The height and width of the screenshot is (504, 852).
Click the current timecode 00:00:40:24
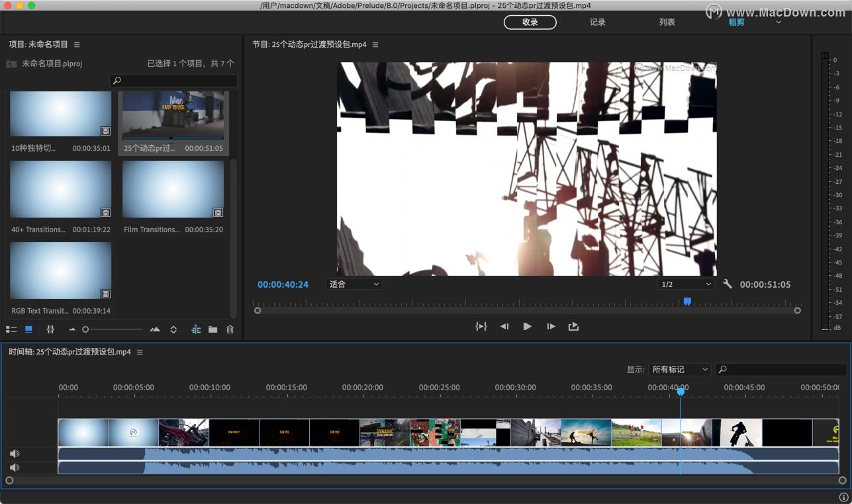[x=283, y=284]
